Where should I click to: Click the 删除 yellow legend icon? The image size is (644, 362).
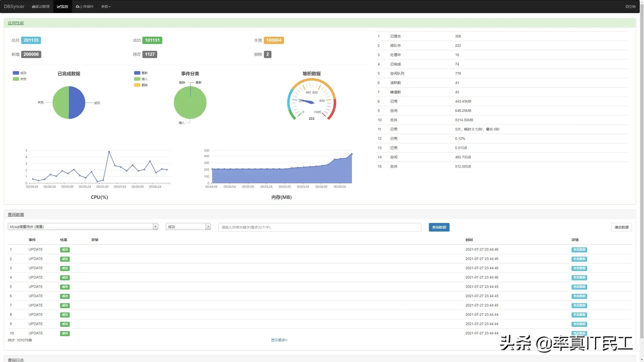(137, 85)
